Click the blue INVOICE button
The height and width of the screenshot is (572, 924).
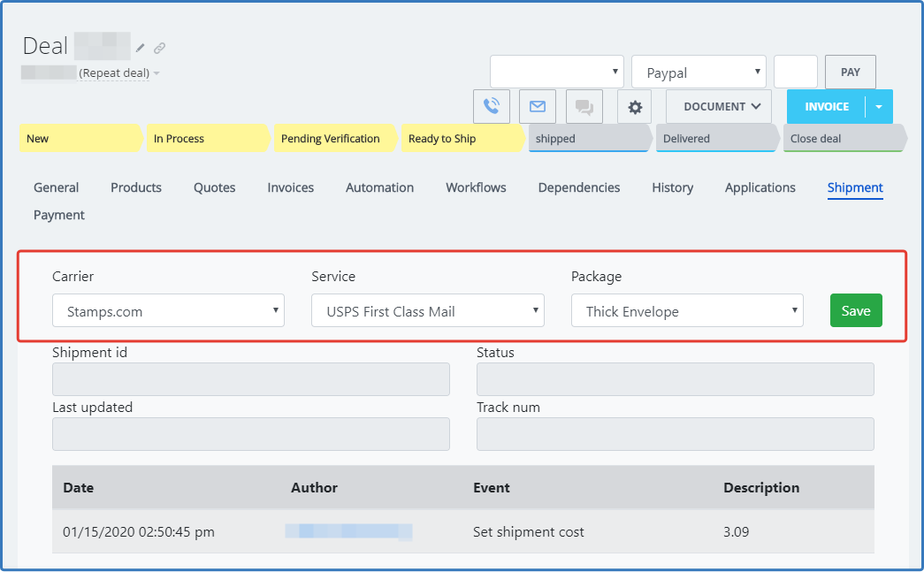coord(826,107)
